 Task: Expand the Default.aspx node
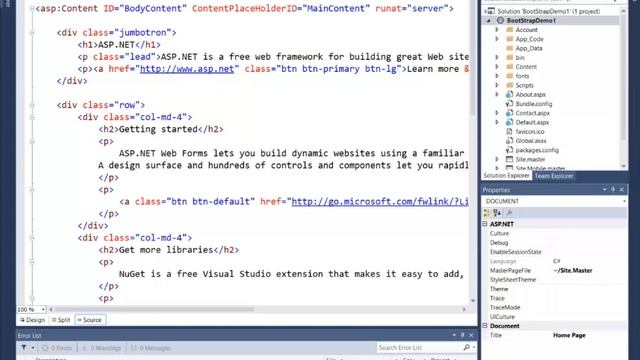click(497, 122)
